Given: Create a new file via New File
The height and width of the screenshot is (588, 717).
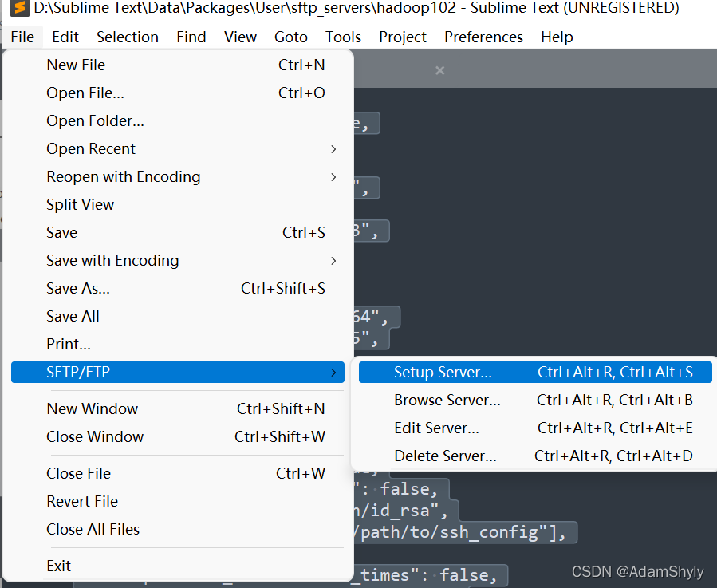Looking at the screenshot, I should click(x=76, y=65).
